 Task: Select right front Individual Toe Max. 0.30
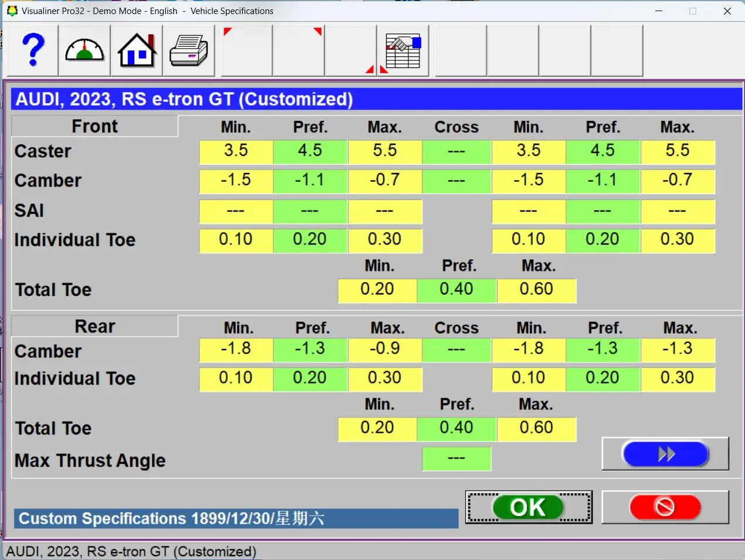(678, 240)
